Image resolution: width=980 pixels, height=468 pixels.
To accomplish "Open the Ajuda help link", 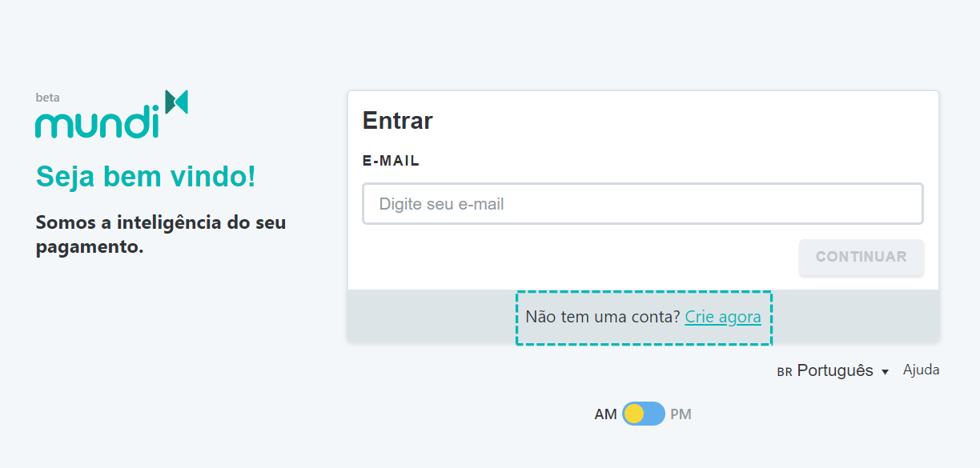I will (922, 370).
